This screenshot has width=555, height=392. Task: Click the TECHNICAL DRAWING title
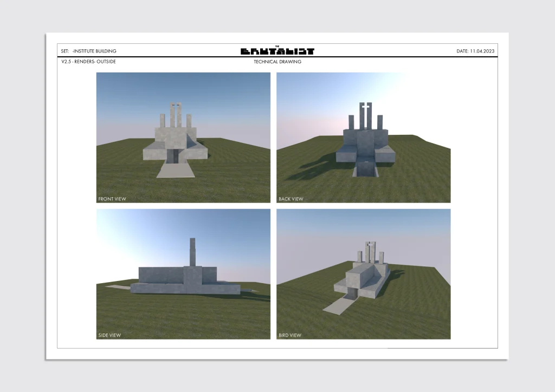[277, 62]
